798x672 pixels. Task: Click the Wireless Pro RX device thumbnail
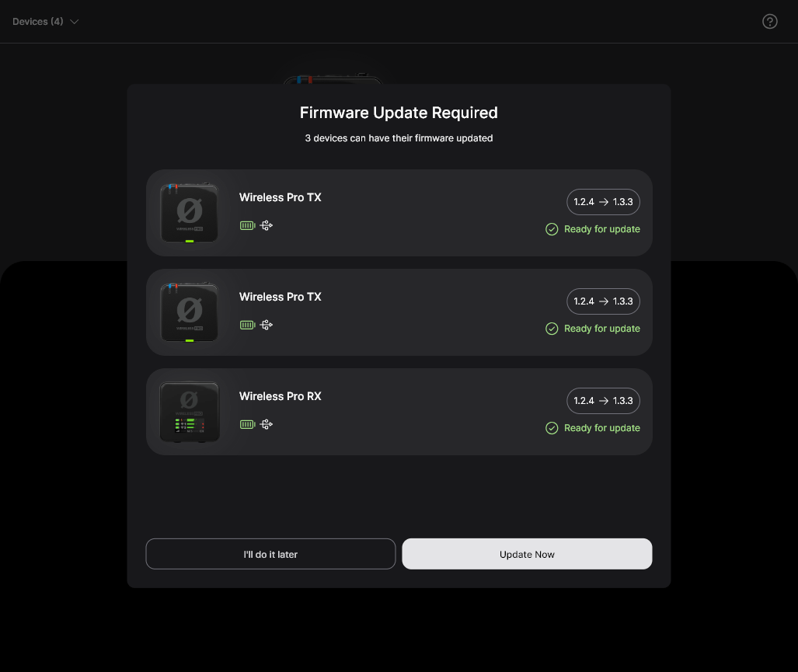click(x=189, y=412)
